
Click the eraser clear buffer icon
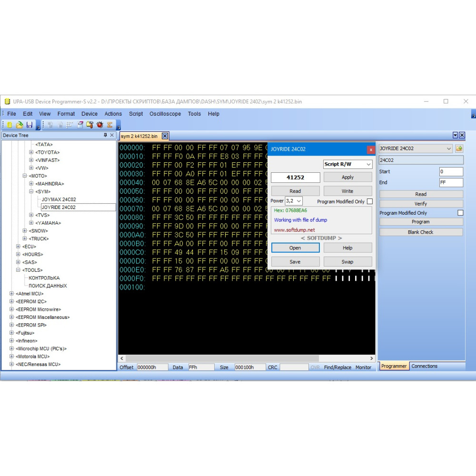(80, 125)
